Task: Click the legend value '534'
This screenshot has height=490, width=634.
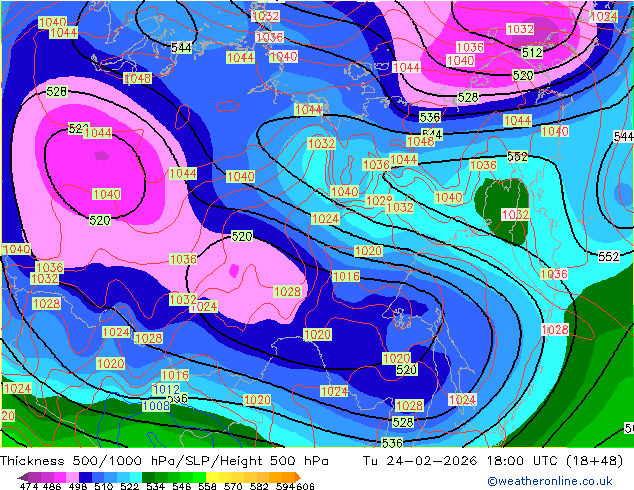Action: [x=155, y=486]
